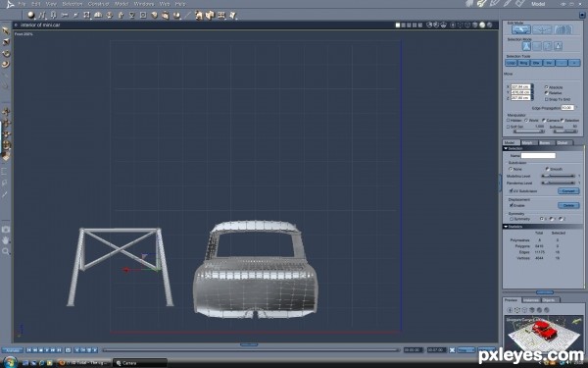Viewport: 588px width, 368px height.
Task: Click the Displacement Delete button
Action: click(x=568, y=205)
